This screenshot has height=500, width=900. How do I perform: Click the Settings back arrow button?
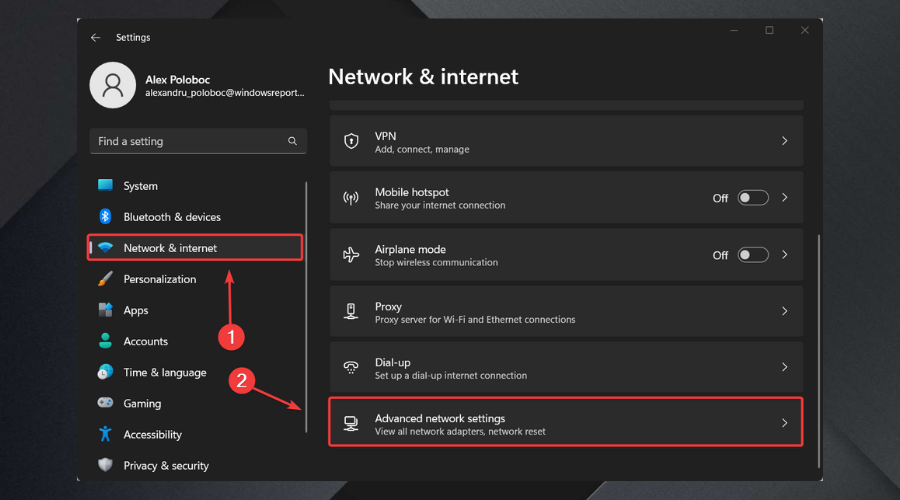pos(96,38)
